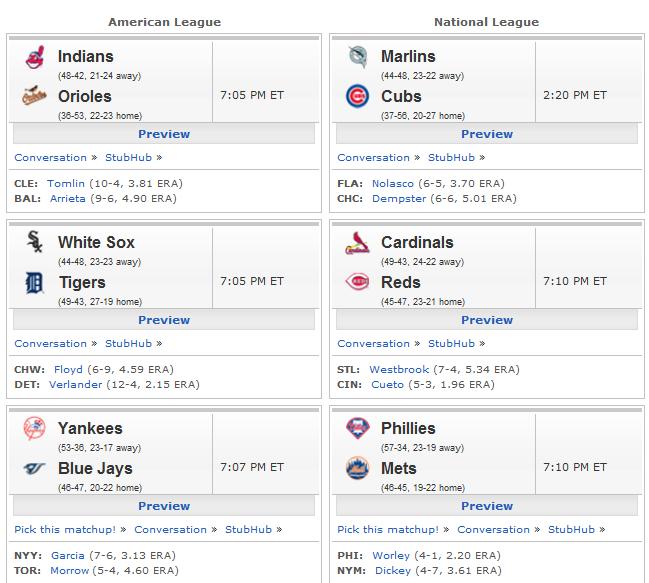Open Conversation link under Marlins-Cubs game

coord(373,158)
